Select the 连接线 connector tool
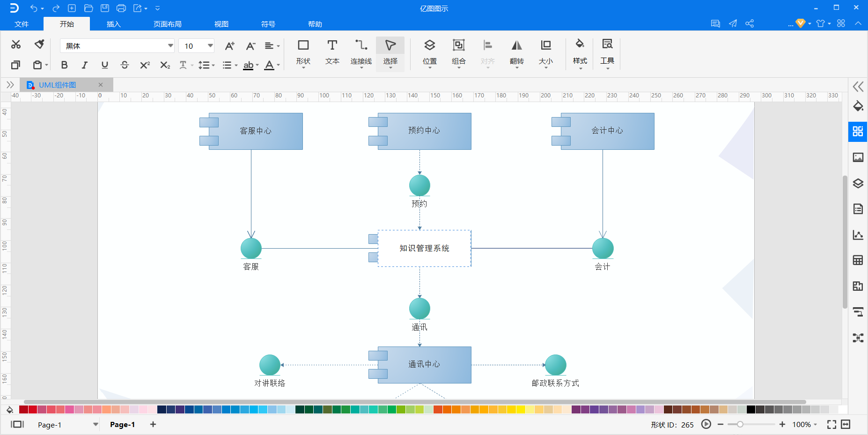Image resolution: width=868 pixels, height=435 pixels. click(361, 53)
